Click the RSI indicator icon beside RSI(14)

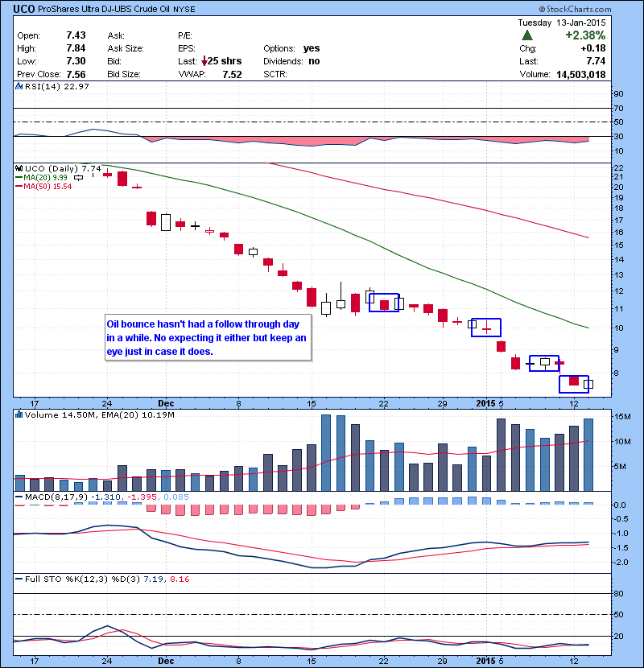pos(19,86)
